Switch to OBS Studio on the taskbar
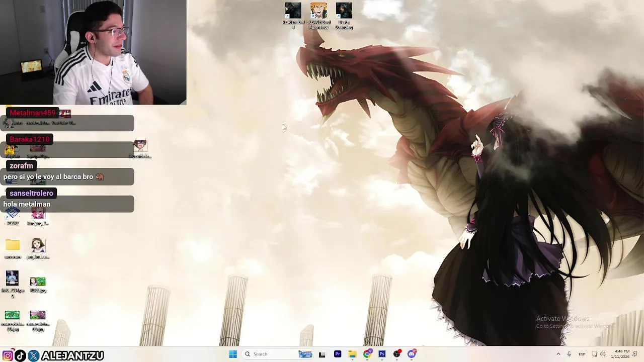 pyautogui.click(x=397, y=354)
